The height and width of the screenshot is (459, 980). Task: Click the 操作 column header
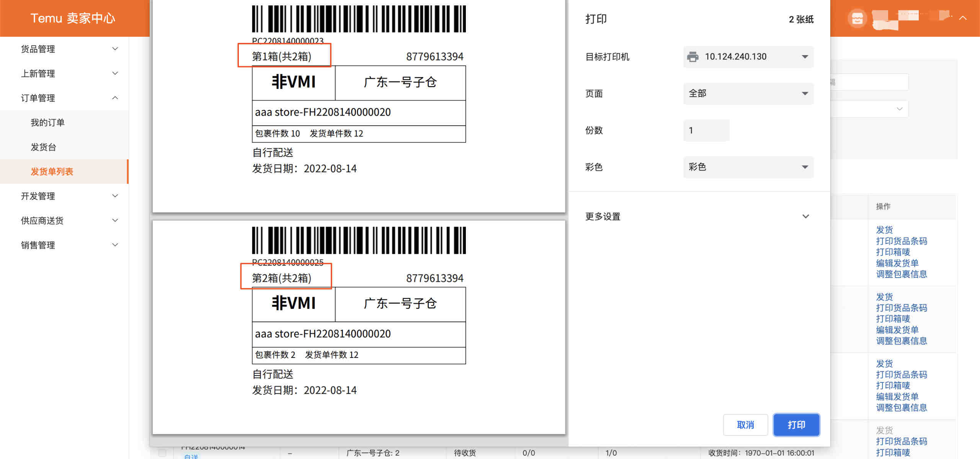(883, 206)
